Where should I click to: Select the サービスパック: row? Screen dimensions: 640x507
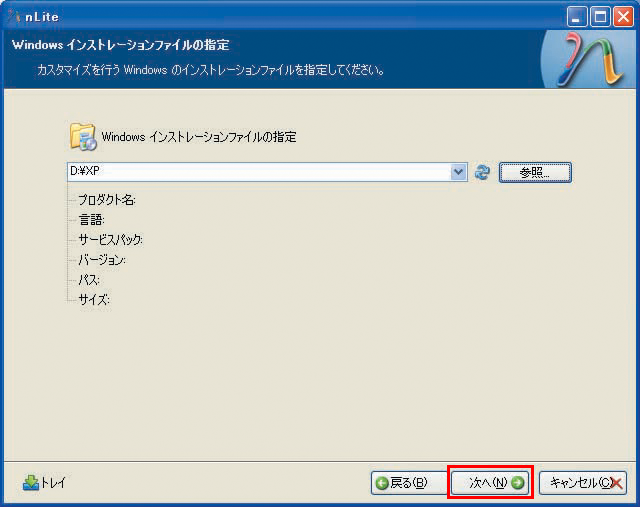(x=110, y=240)
